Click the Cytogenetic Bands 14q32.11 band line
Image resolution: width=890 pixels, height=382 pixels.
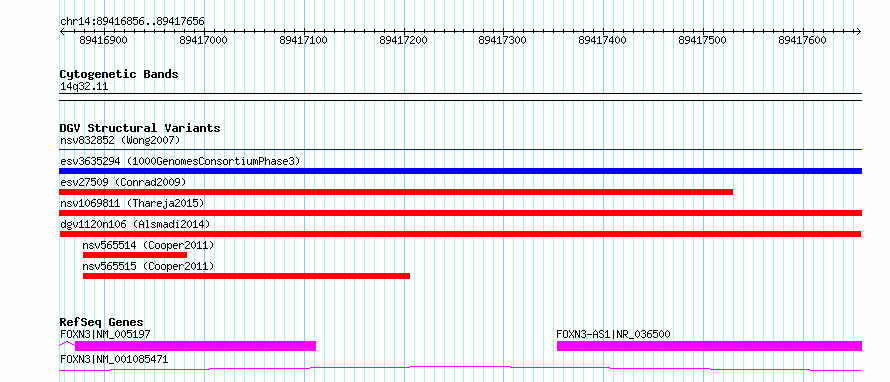[461, 96]
